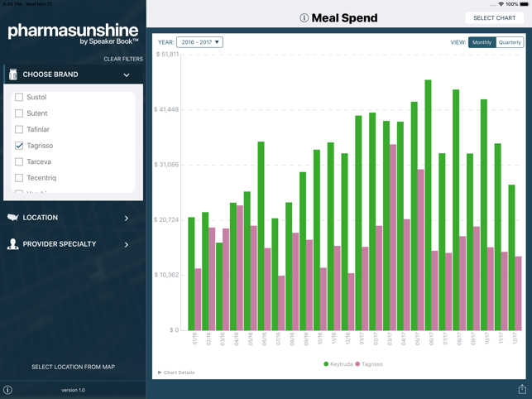Click the version 1.0 text
Screen dimensions: 532x399
pos(74,390)
